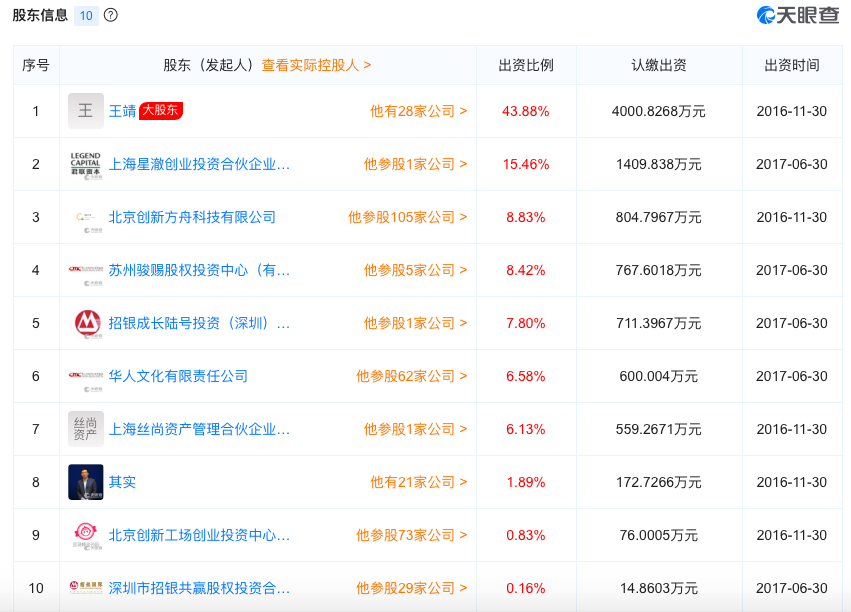This screenshot has height=612, width=851.
Task: Click the 4000.8268万元 amount cell
Action: [659, 111]
